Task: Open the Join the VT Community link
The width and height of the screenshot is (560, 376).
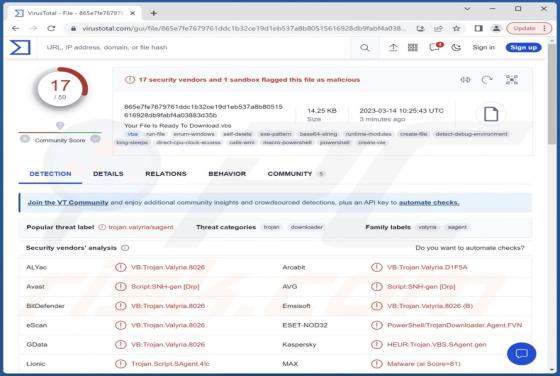Action: (x=68, y=202)
